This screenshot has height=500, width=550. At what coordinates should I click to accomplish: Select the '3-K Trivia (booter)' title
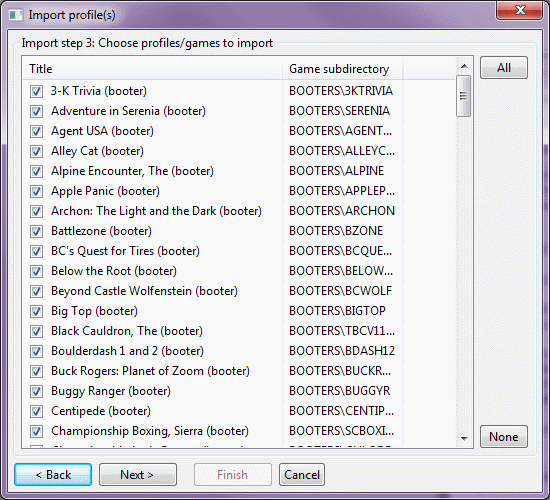99,91
